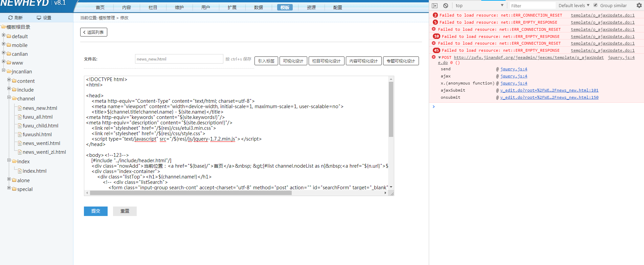Viewport: 644px width, 265px height.
Task: Collapse the index folder tree node
Action: click(9, 160)
